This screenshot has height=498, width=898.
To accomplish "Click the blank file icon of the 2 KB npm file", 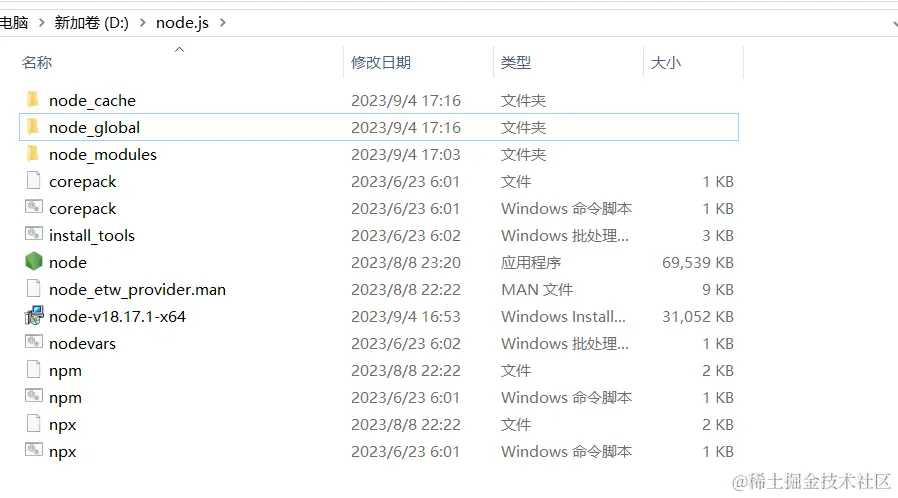I will pos(33,369).
